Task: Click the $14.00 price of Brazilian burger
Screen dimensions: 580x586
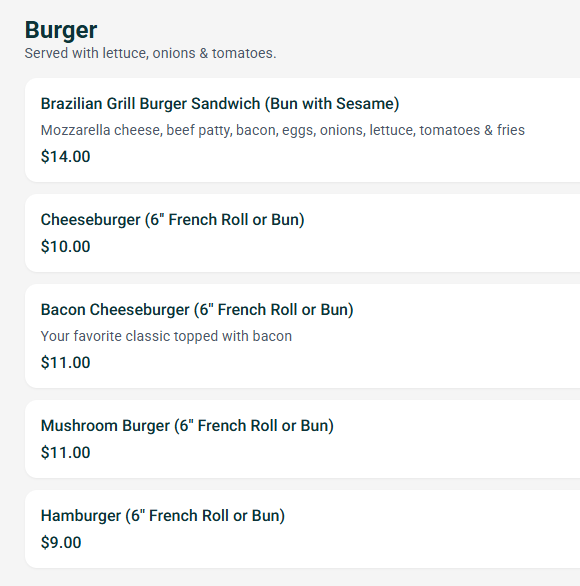Action: point(65,157)
